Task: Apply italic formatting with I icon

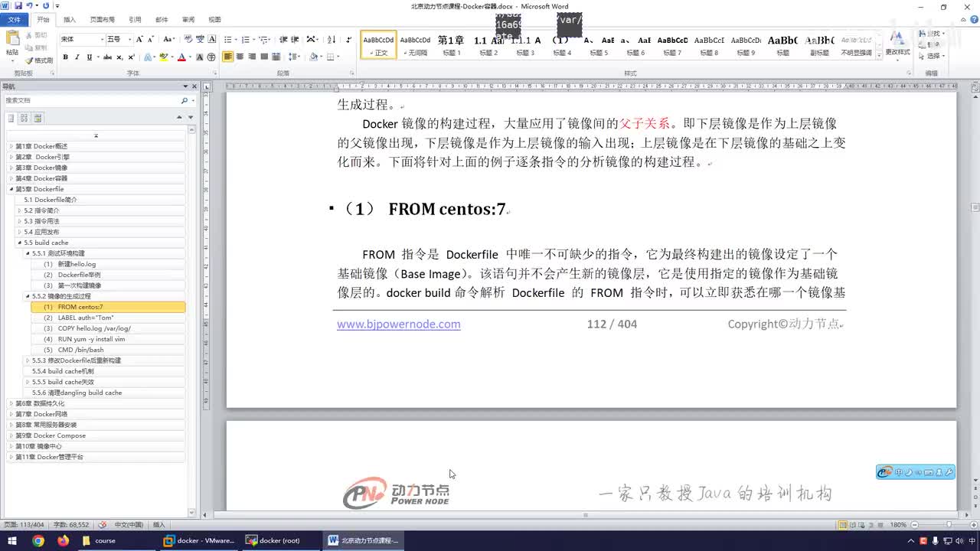Action: coord(77,57)
